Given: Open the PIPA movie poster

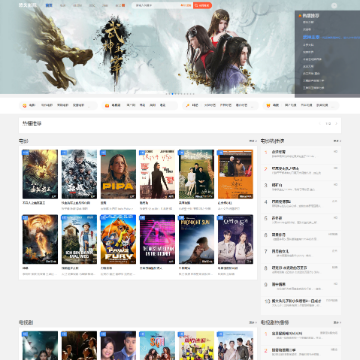Looking at the screenshot, I should (x=118, y=174).
